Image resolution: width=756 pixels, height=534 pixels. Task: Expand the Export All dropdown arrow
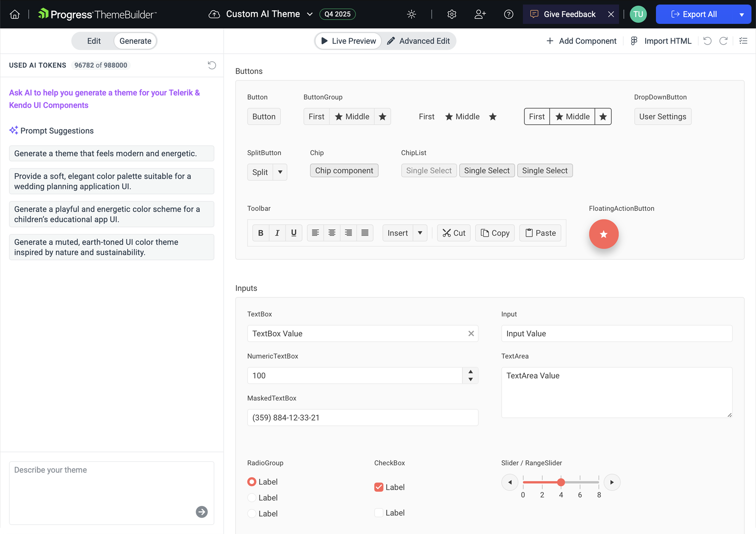pos(742,14)
